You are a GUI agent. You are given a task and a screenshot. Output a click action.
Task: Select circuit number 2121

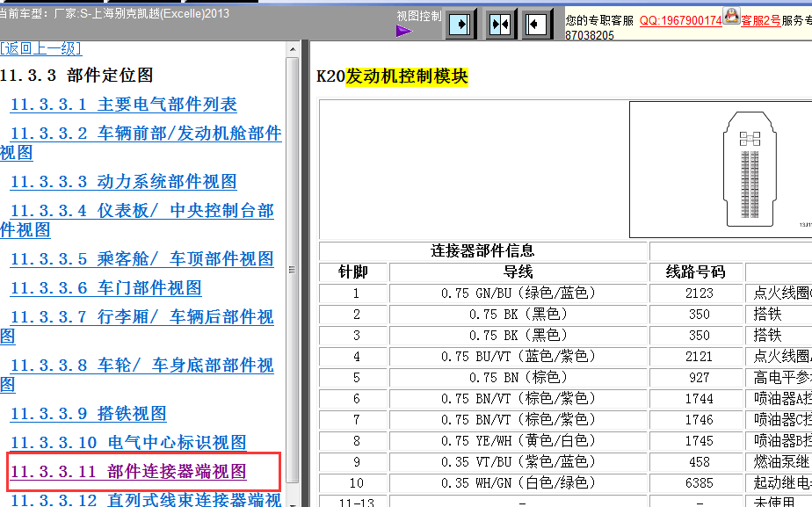tap(700, 357)
